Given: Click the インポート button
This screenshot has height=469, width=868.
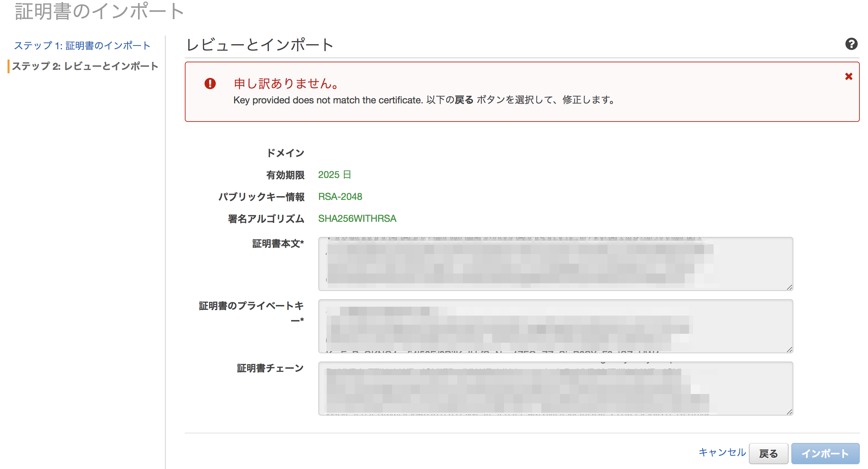Looking at the screenshot, I should pos(825,454).
